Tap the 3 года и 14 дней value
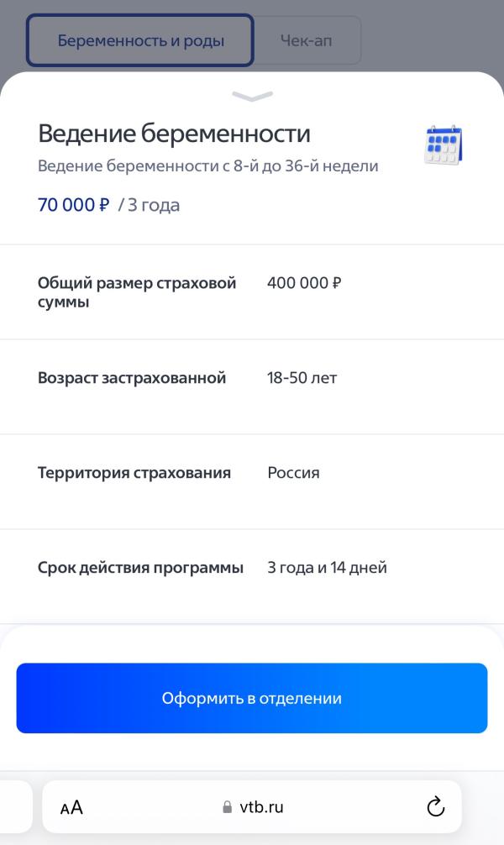The image size is (504, 845). 327,568
